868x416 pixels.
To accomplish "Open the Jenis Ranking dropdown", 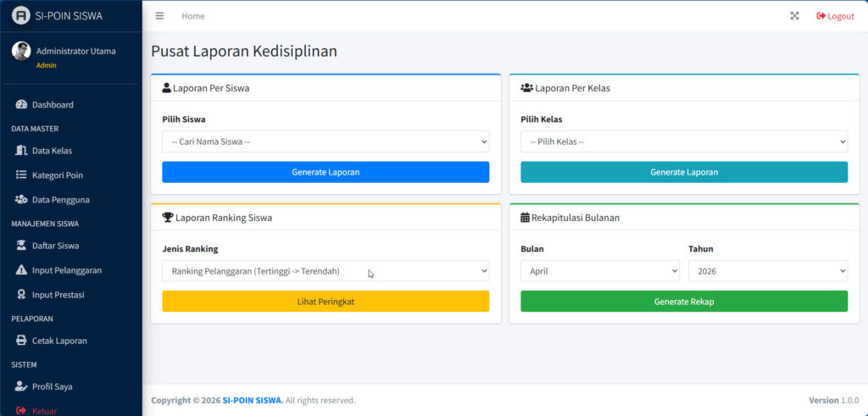I will 325,271.
